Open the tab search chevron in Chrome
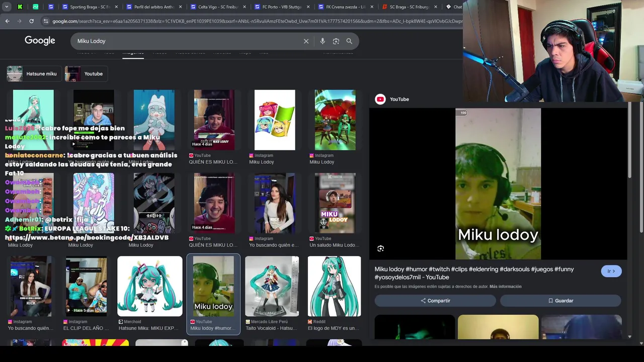The height and width of the screenshot is (362, 644). (6, 7)
